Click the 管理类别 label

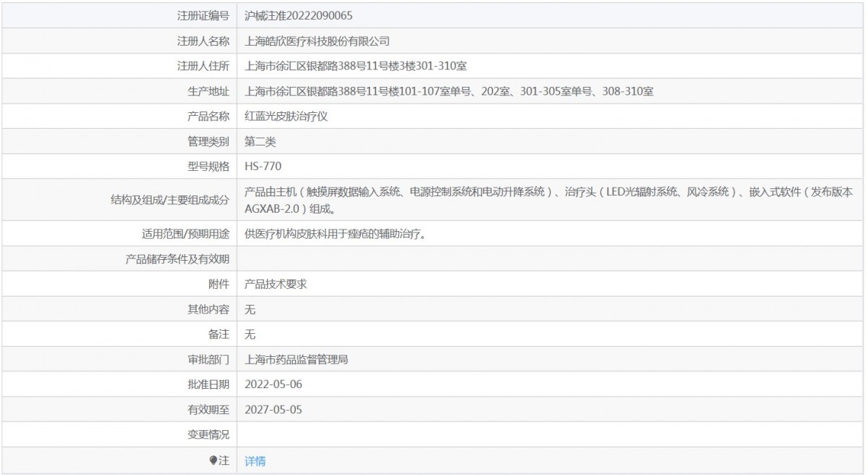point(208,141)
